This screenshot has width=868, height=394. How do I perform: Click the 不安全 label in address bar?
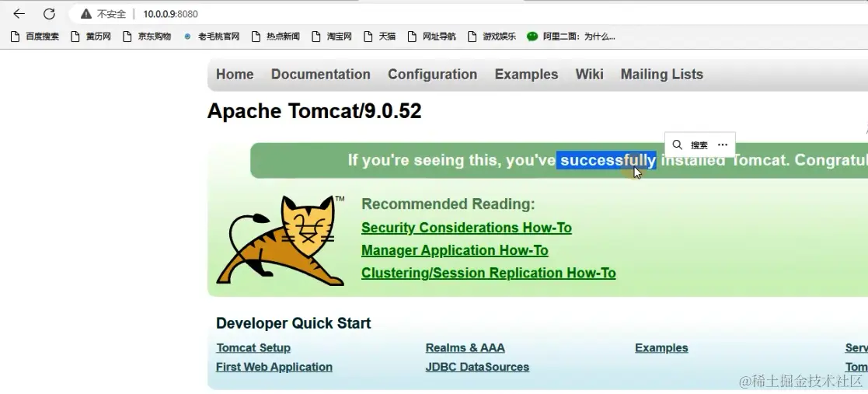click(111, 14)
